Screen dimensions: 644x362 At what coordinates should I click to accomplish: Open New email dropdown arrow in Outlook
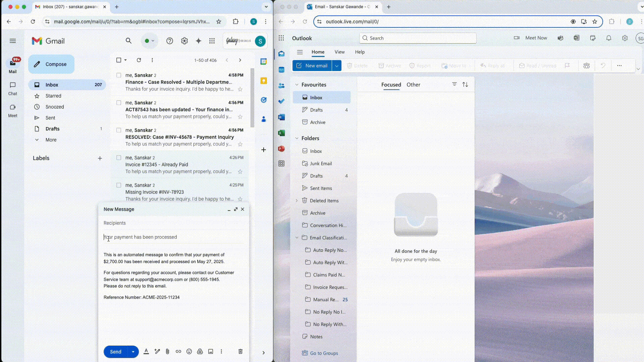click(337, 66)
